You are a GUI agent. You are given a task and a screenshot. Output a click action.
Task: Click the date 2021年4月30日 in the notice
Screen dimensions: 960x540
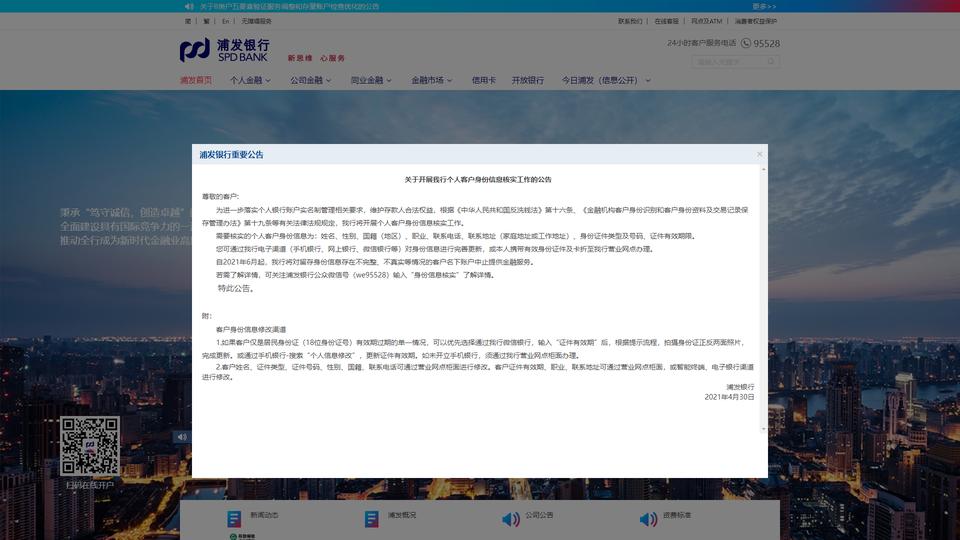pyautogui.click(x=729, y=397)
